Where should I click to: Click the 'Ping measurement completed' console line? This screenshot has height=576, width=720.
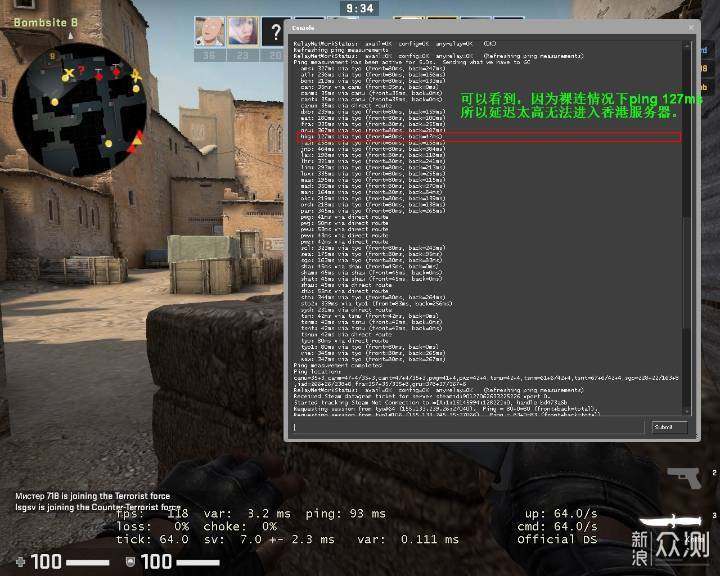tap(338, 365)
